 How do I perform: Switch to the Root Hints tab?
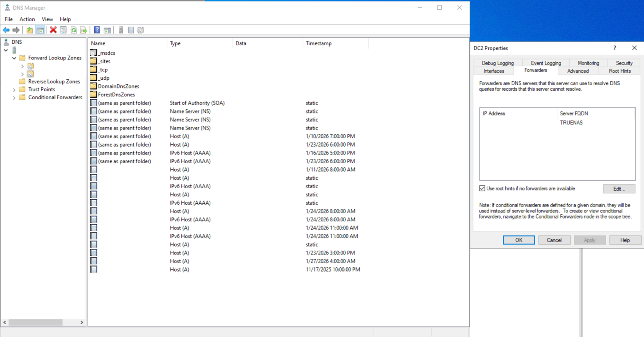pos(620,71)
